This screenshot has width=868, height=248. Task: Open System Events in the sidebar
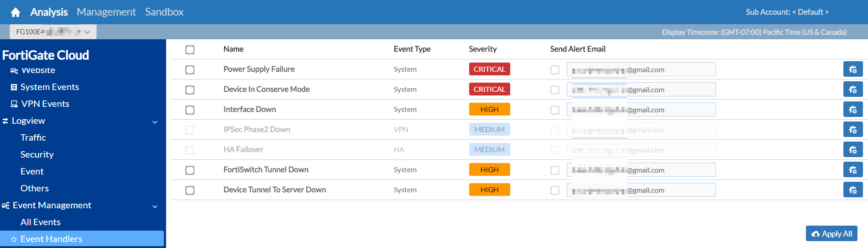tap(50, 87)
